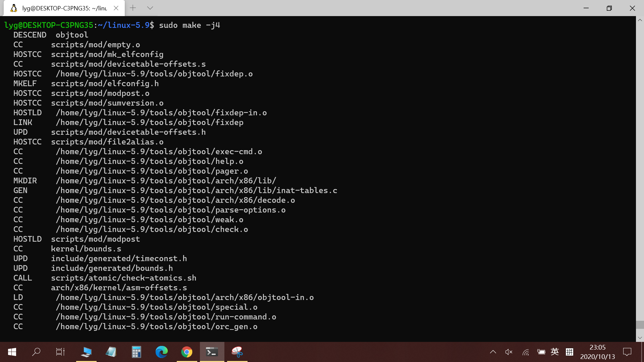The image size is (644, 362).
Task: Toggle the 英 input language indicator
Action: 555,352
